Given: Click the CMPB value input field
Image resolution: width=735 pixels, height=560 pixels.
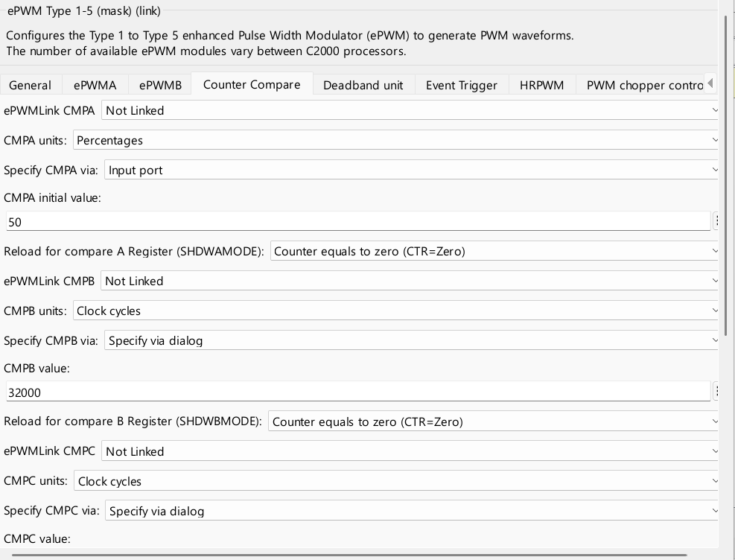Looking at the screenshot, I should click(x=358, y=392).
